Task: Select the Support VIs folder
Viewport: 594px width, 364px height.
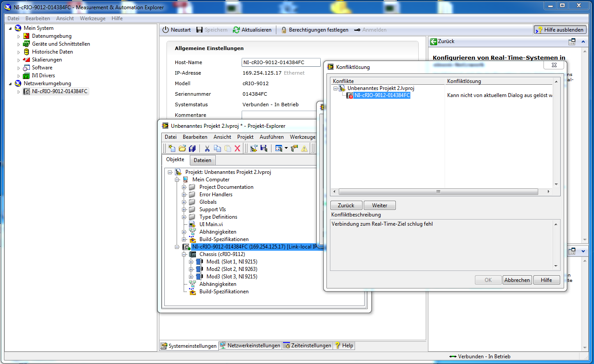Action: (x=213, y=209)
